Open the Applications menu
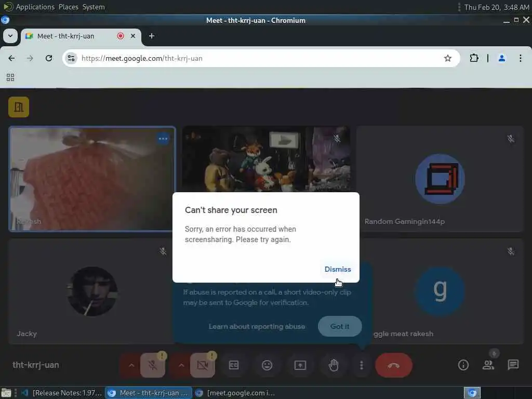 point(35,7)
